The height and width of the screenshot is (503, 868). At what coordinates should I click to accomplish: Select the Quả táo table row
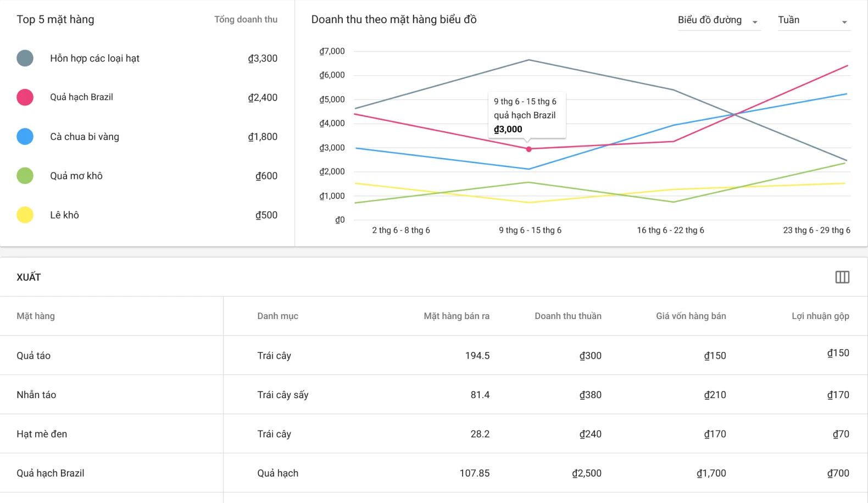[34, 356]
